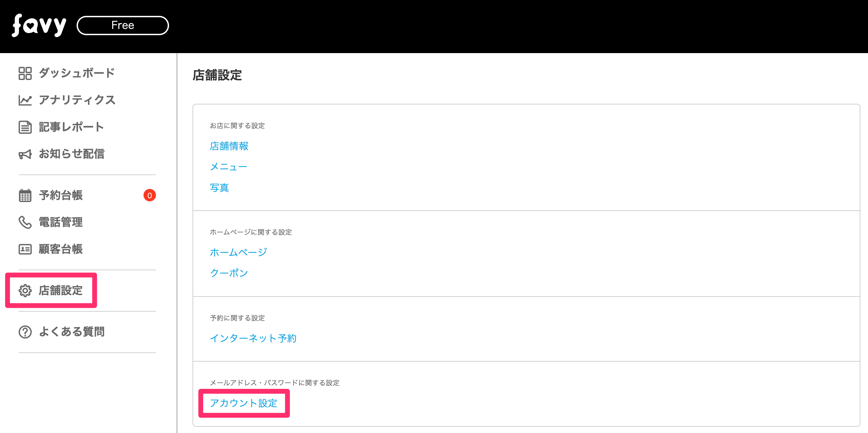Open the メニュー settings link
The image size is (868, 433).
point(228,167)
